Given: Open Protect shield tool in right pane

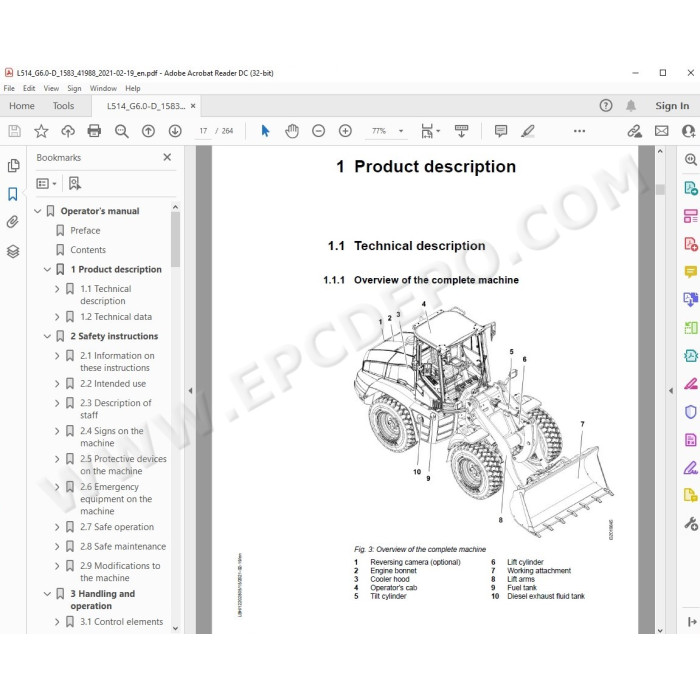Looking at the screenshot, I should [x=691, y=412].
